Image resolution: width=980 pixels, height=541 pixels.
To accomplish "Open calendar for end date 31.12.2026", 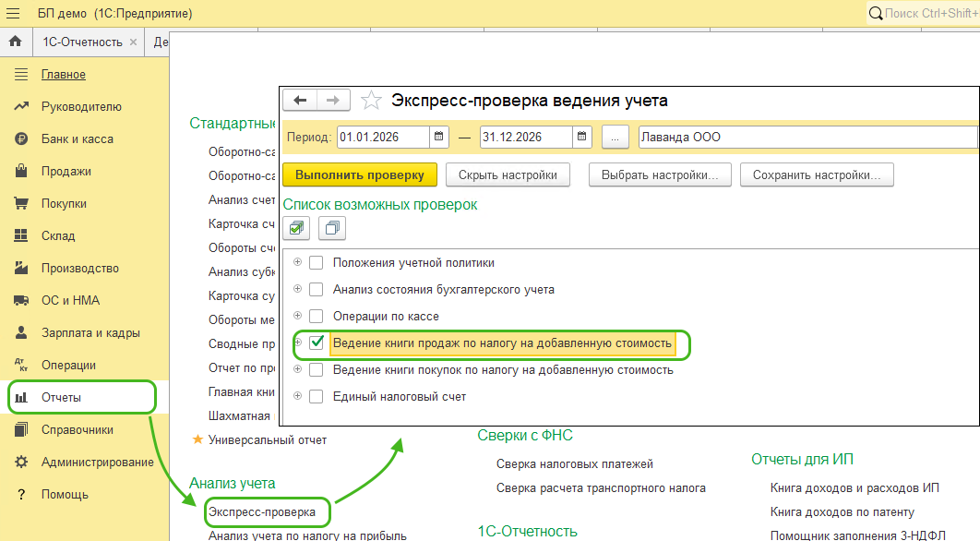I will coord(582,138).
